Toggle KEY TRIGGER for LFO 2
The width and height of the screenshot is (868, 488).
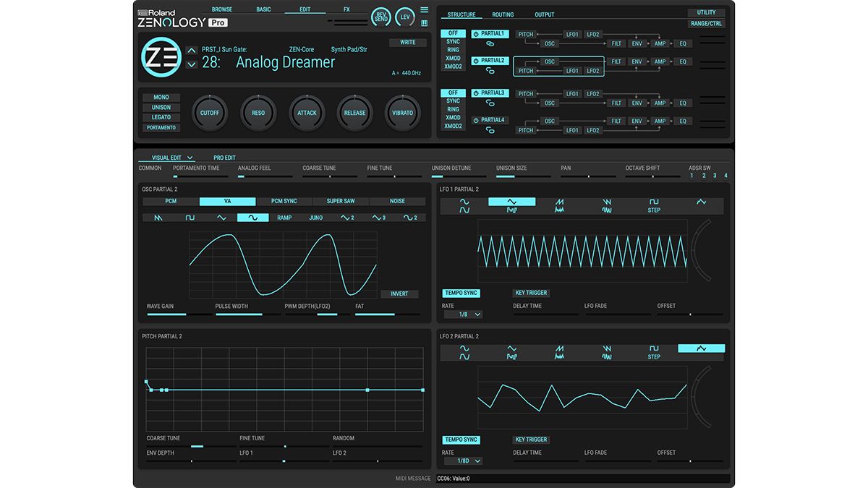click(532, 440)
